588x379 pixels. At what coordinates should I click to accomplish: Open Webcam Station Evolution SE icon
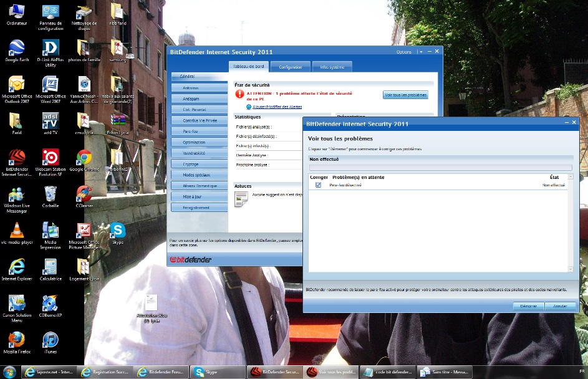click(51, 162)
